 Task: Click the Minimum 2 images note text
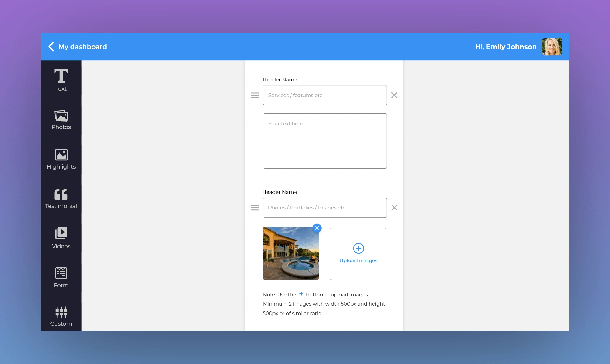click(x=324, y=308)
